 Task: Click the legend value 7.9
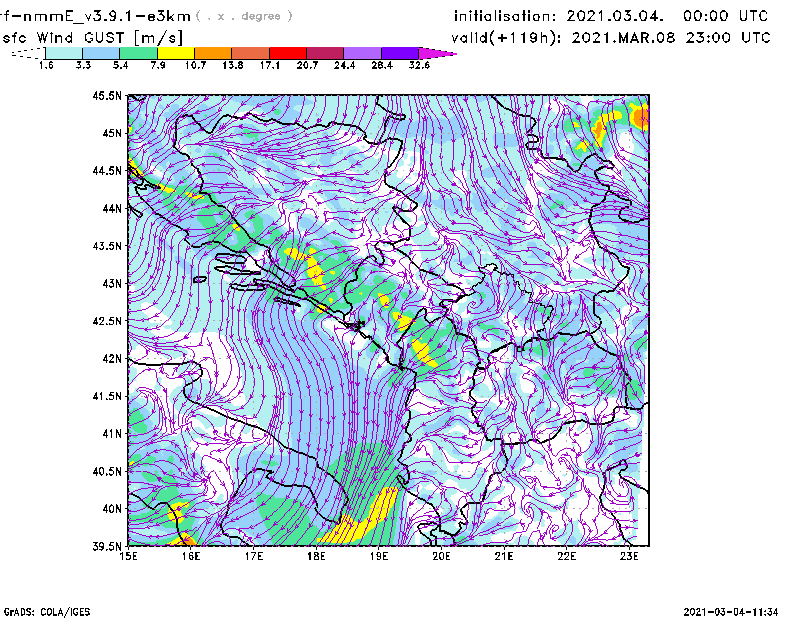pos(158,65)
